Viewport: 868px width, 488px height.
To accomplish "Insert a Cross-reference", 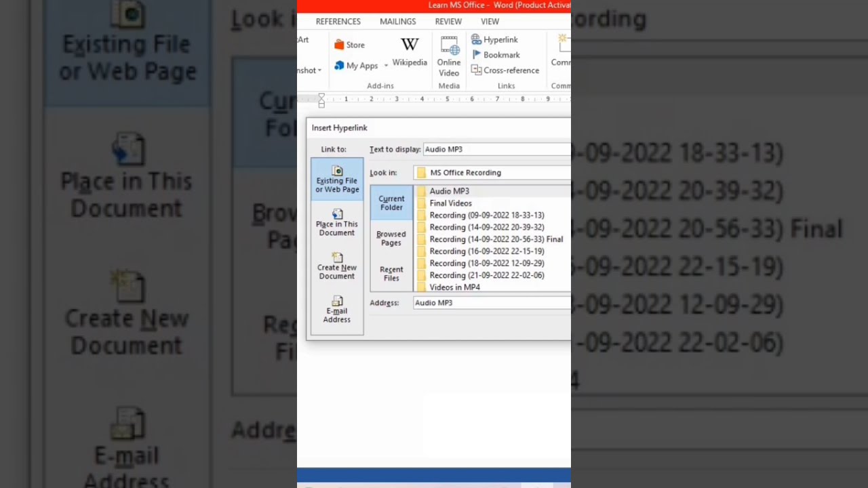I will point(505,70).
